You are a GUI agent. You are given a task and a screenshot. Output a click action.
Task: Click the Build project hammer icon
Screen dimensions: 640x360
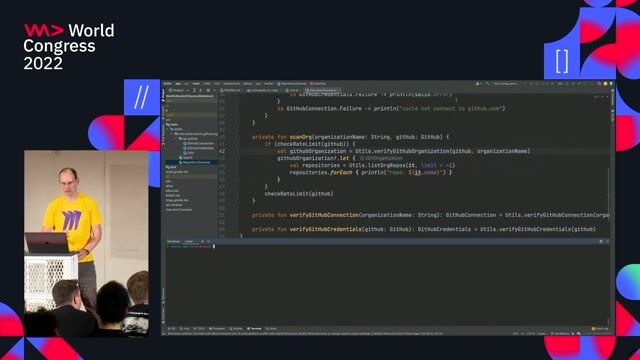click(488, 84)
